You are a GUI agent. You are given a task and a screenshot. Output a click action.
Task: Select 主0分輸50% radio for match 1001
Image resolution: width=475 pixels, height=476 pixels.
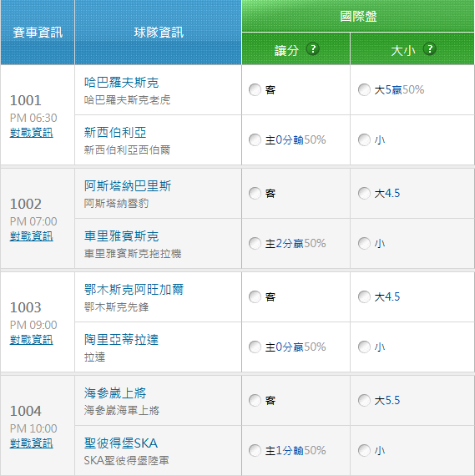[255, 140]
